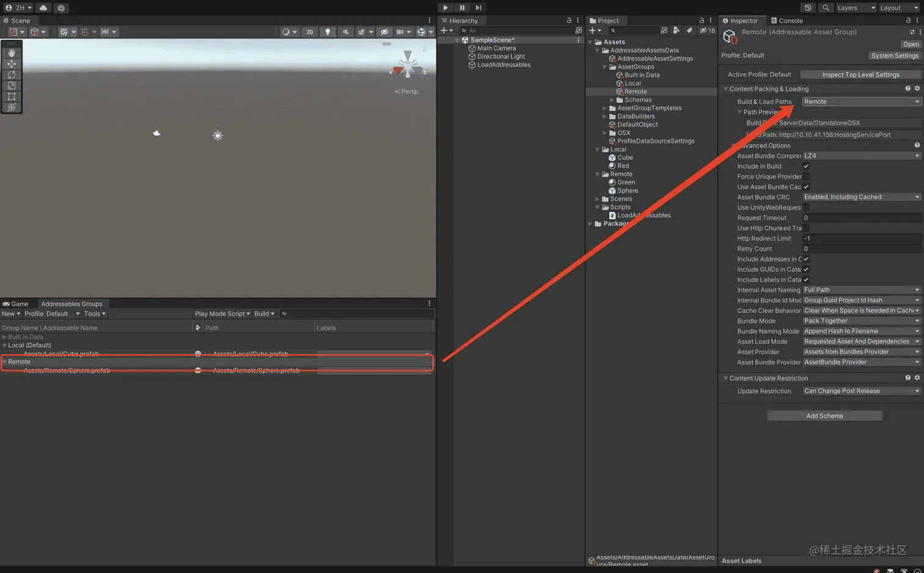
Task: Select the Rotate tool
Action: [x=12, y=75]
